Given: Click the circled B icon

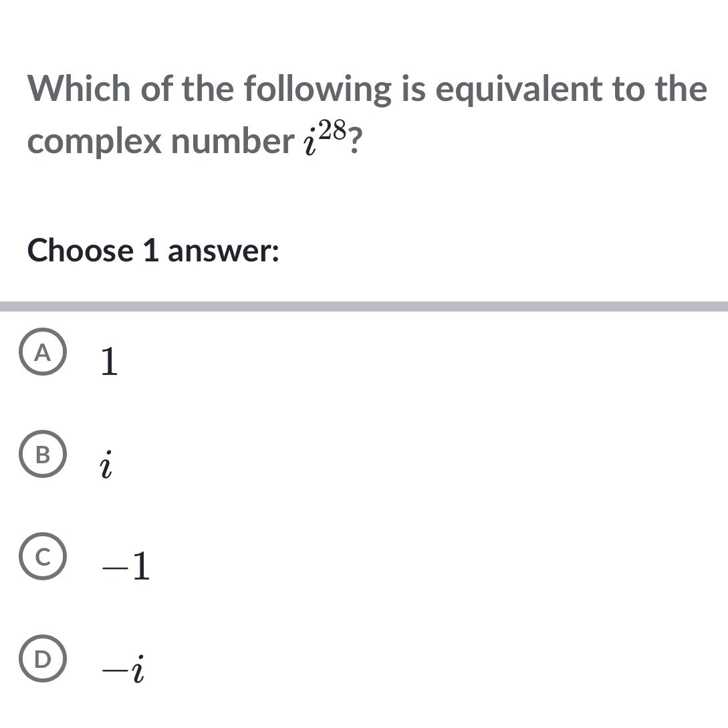Looking at the screenshot, I should pyautogui.click(x=43, y=455).
